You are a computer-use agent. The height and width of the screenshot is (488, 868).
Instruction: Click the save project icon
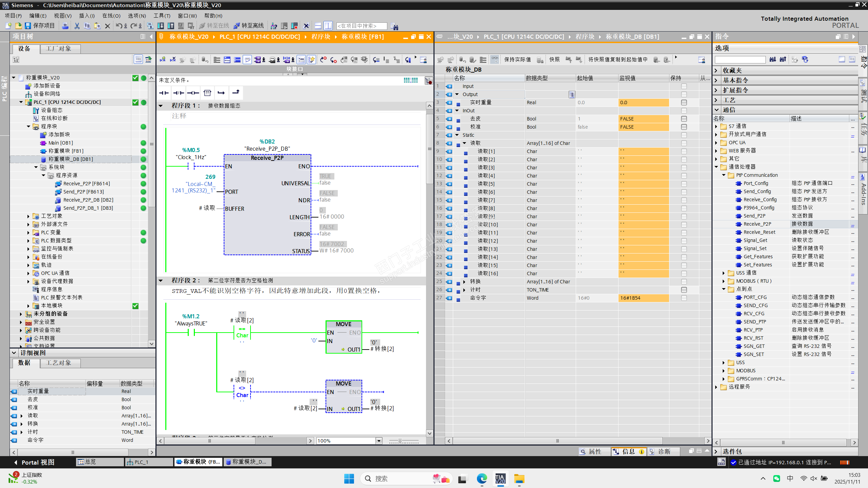click(28, 26)
